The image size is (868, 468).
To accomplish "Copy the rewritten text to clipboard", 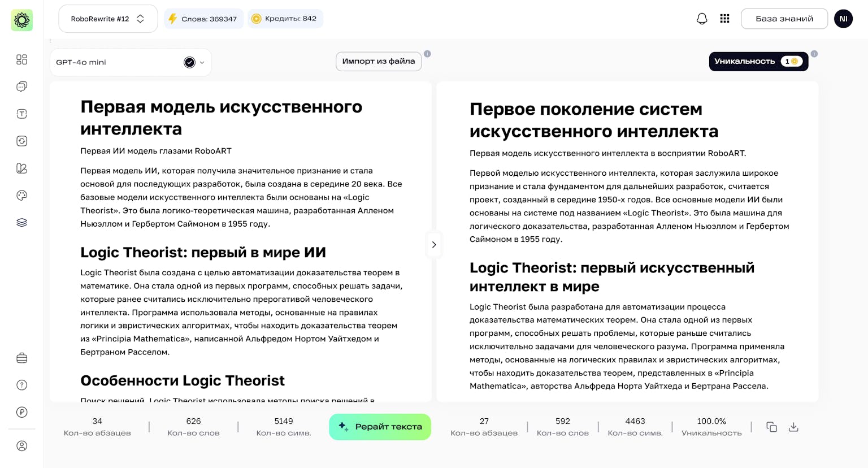I will (771, 427).
